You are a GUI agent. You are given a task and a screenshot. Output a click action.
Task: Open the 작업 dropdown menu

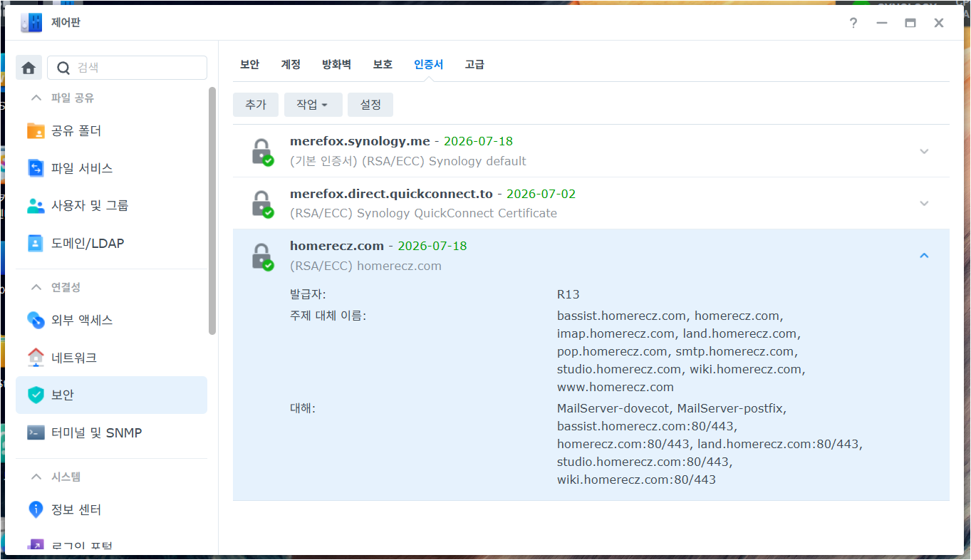tap(313, 104)
